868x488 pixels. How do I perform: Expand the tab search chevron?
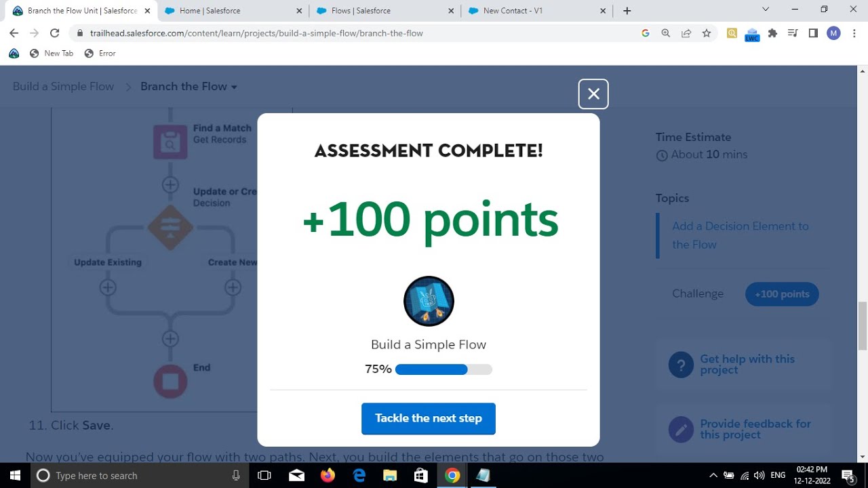pos(766,9)
